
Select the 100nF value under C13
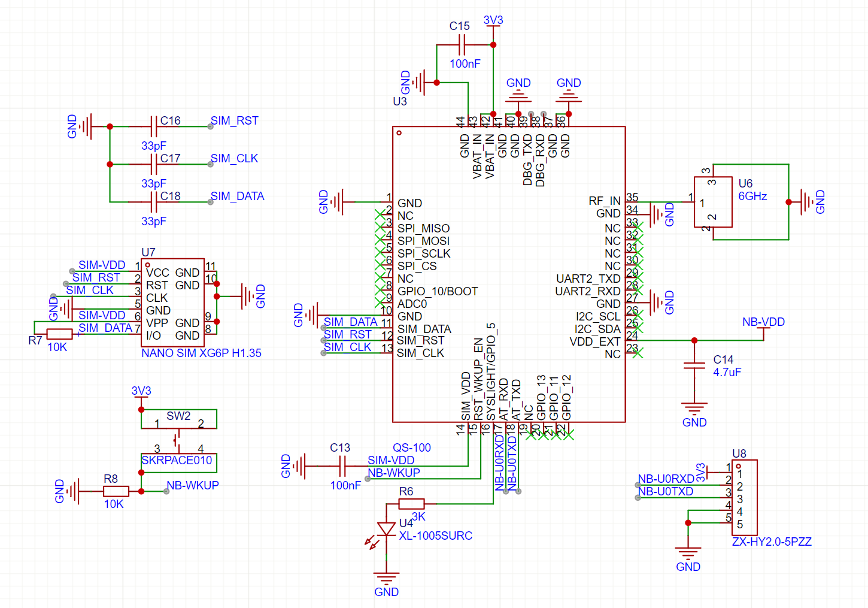[345, 485]
